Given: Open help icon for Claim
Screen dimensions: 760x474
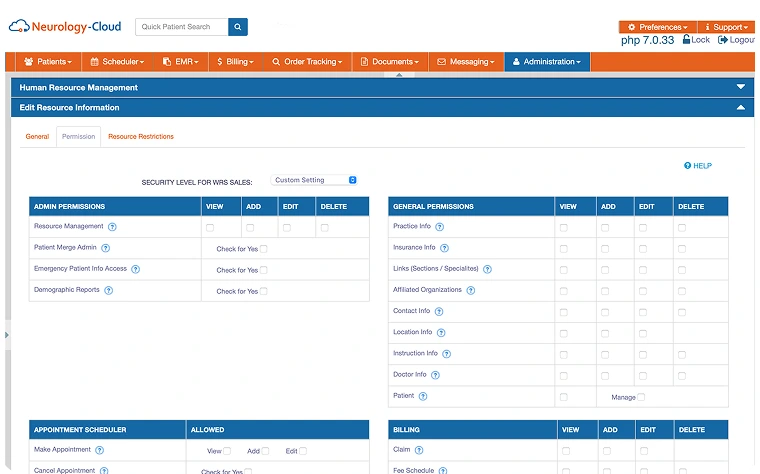Looking at the screenshot, I should point(419,450).
